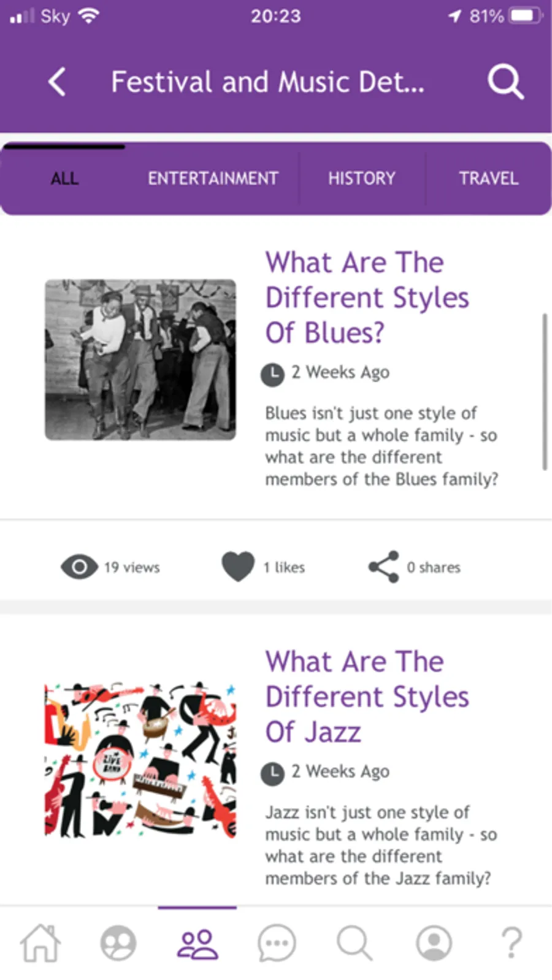Like the Blues article with the heart
The image size is (552, 980).
pyautogui.click(x=238, y=566)
